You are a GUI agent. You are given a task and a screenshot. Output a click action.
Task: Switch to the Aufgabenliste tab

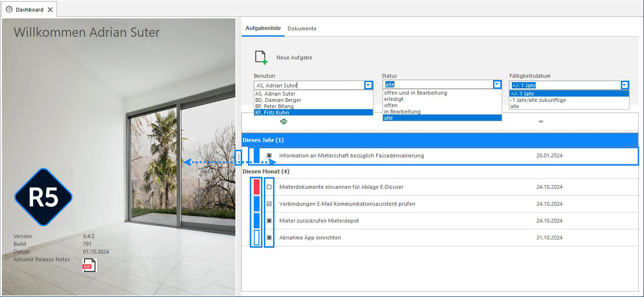(x=263, y=28)
